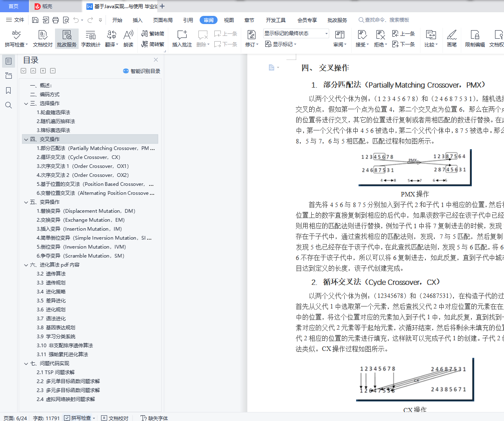Open 显示标记的最终状态 dropdown
504x421 pixels.
click(296, 33)
